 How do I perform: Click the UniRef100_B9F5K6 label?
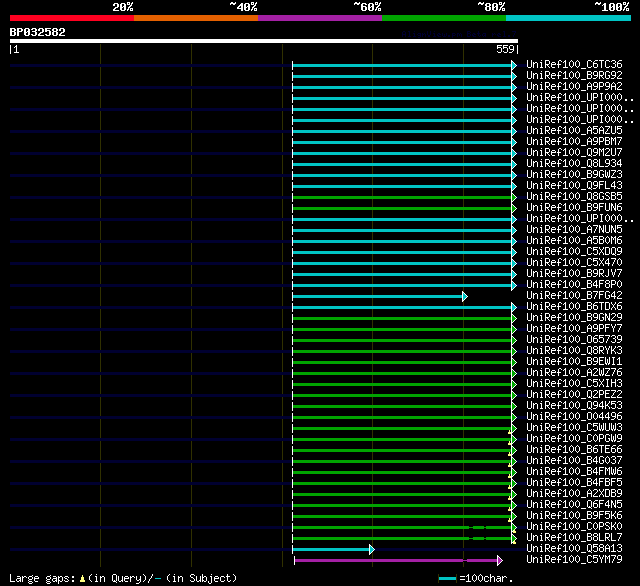click(x=574, y=516)
